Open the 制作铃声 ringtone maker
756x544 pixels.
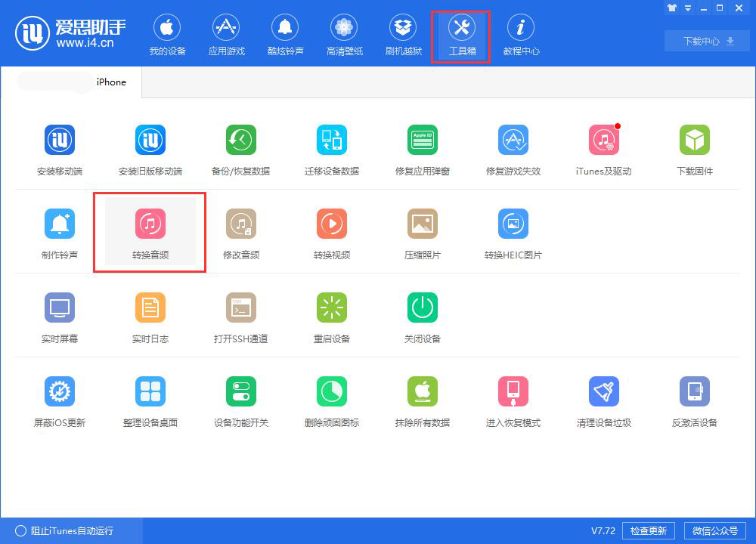[60, 230]
